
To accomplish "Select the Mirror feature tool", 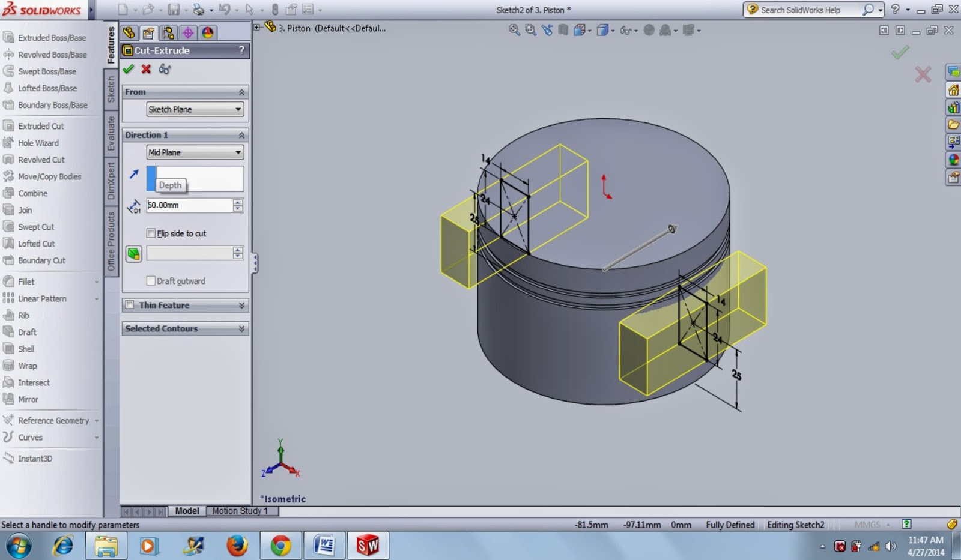I will 27,399.
